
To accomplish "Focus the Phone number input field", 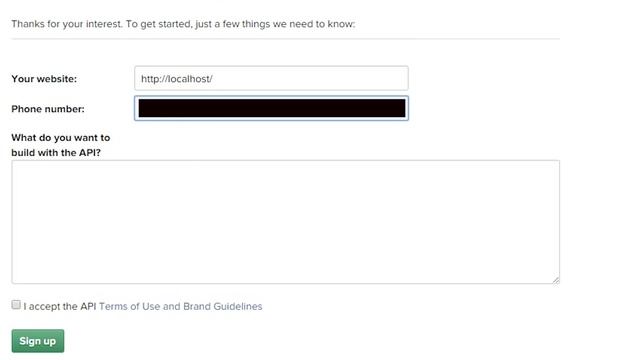I will [271, 108].
